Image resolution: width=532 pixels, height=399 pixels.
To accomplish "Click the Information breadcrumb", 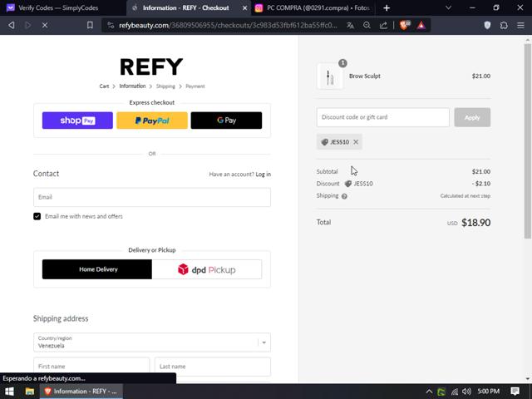I will (132, 86).
